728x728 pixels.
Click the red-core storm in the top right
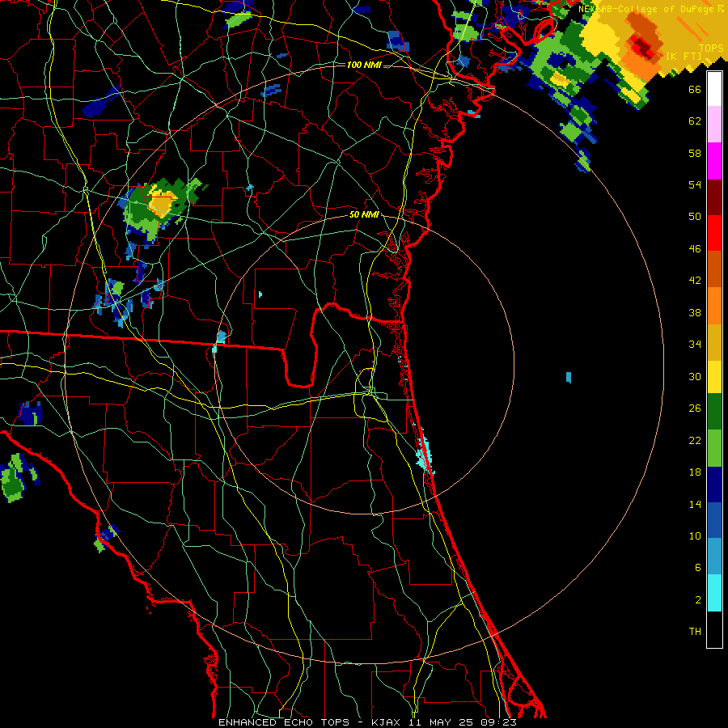tap(645, 46)
